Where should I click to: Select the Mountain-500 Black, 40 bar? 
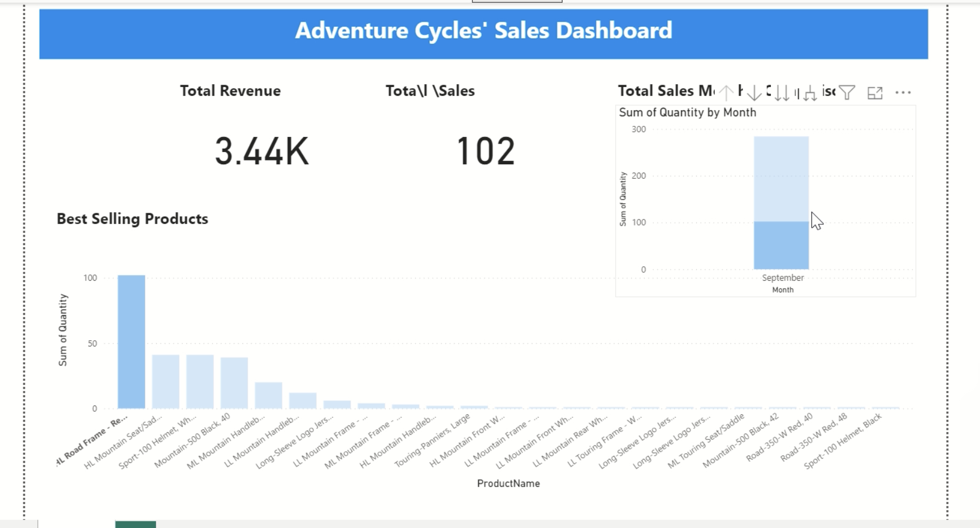click(235, 382)
